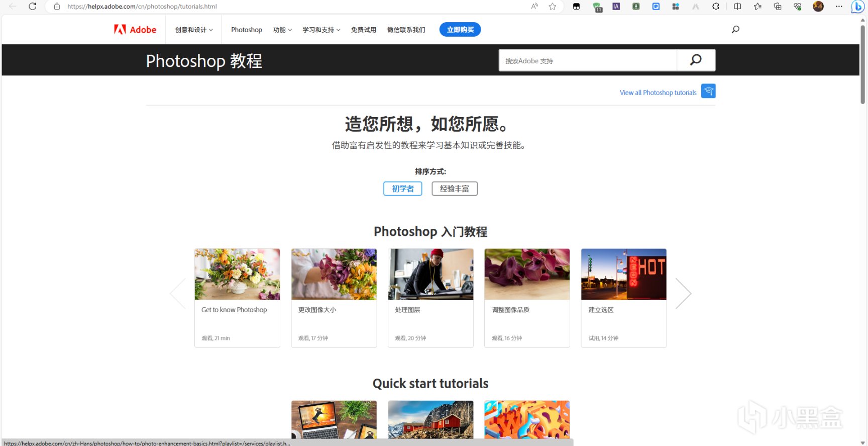
Task: Open the 处理图层 tutorial title
Action: coord(407,310)
